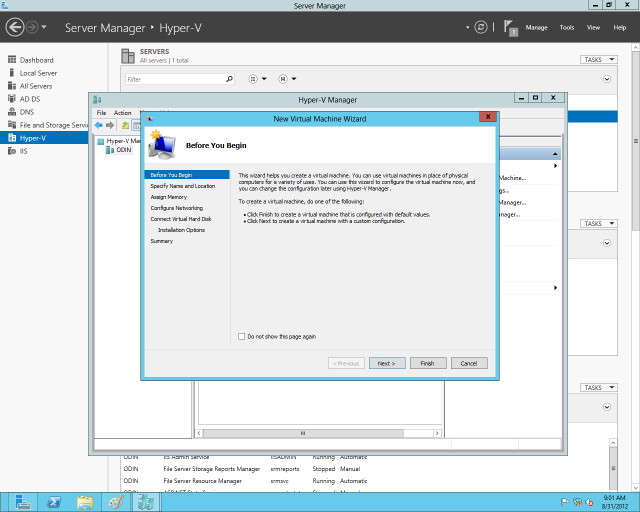Close the New Virtual Machine Wizard window
Screen dimensions: 640x512
click(x=488, y=117)
